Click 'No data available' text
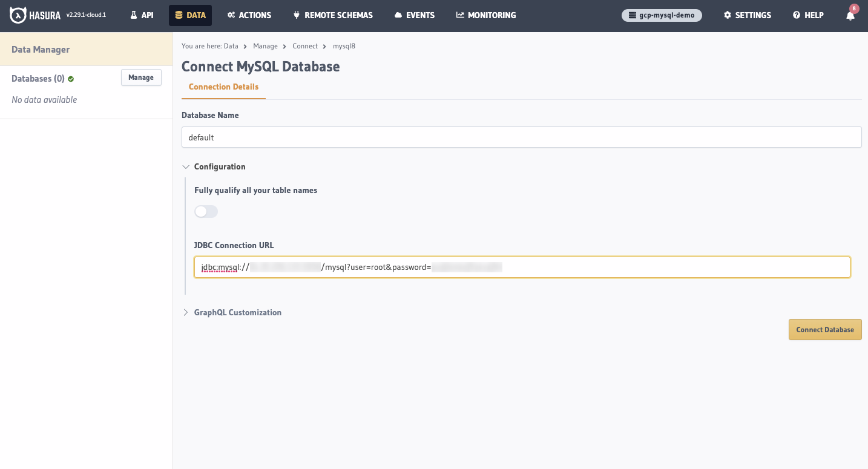868x469 pixels. 44,100
